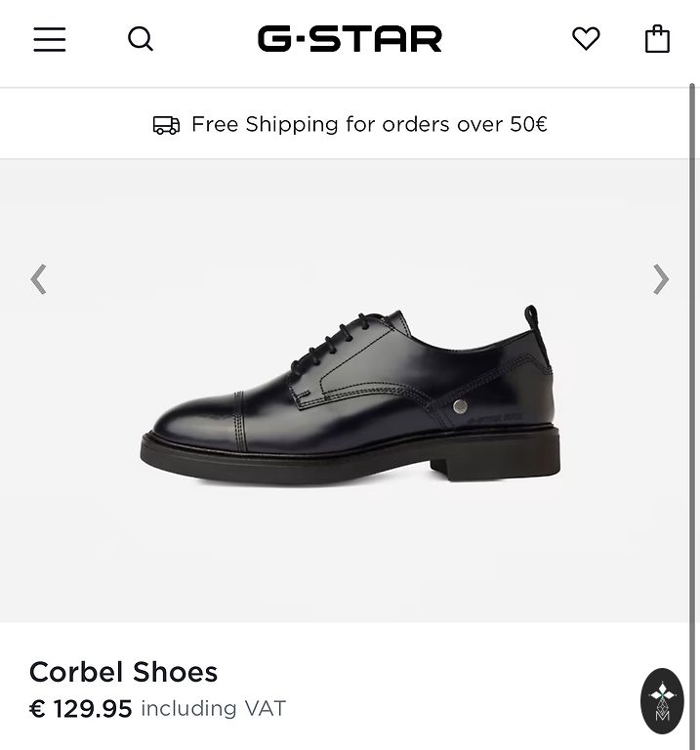Open the hamburger navigation menu
The image size is (700, 750).
click(x=50, y=39)
